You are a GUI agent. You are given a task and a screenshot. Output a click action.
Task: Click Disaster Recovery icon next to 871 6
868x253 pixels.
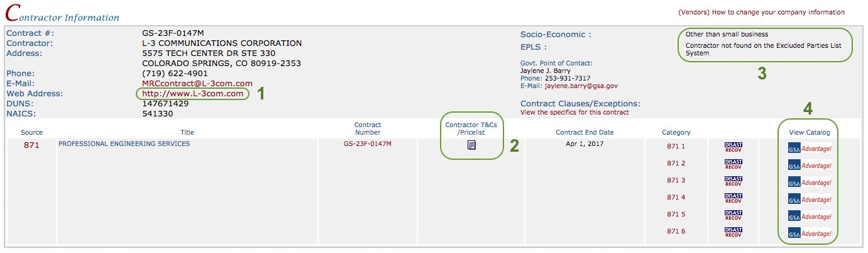point(733,232)
